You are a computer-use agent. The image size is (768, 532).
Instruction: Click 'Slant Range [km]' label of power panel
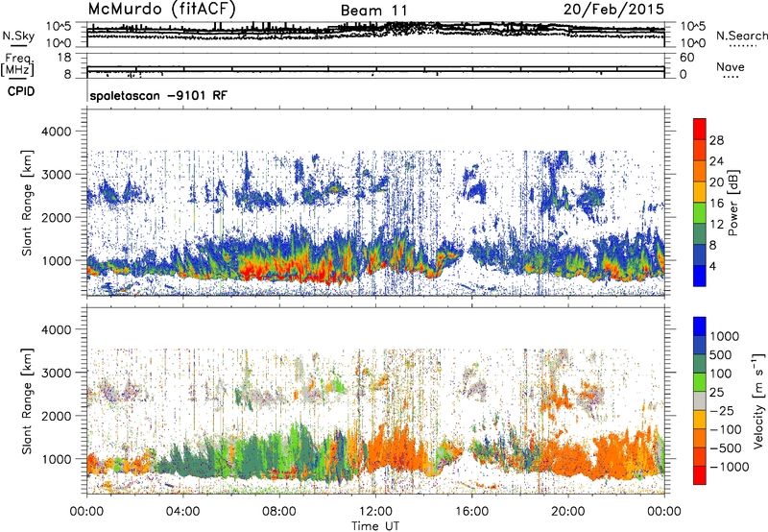[x=27, y=203]
